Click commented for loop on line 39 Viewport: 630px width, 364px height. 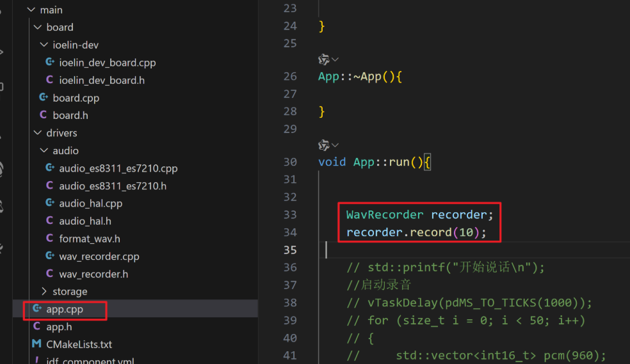[466, 320]
